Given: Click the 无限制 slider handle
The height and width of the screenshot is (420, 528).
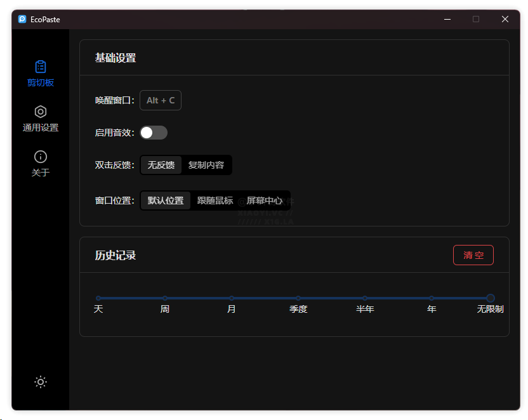Looking at the screenshot, I should (491, 298).
